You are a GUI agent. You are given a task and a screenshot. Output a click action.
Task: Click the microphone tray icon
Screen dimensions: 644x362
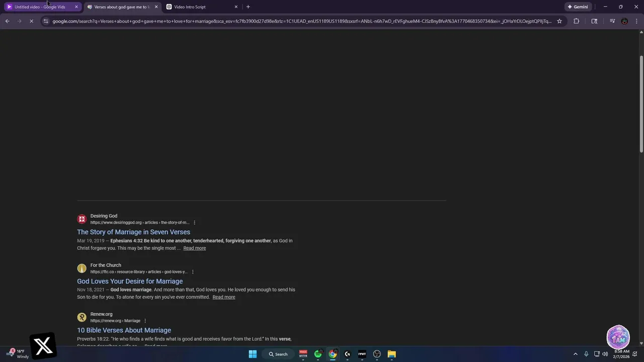tap(586, 354)
